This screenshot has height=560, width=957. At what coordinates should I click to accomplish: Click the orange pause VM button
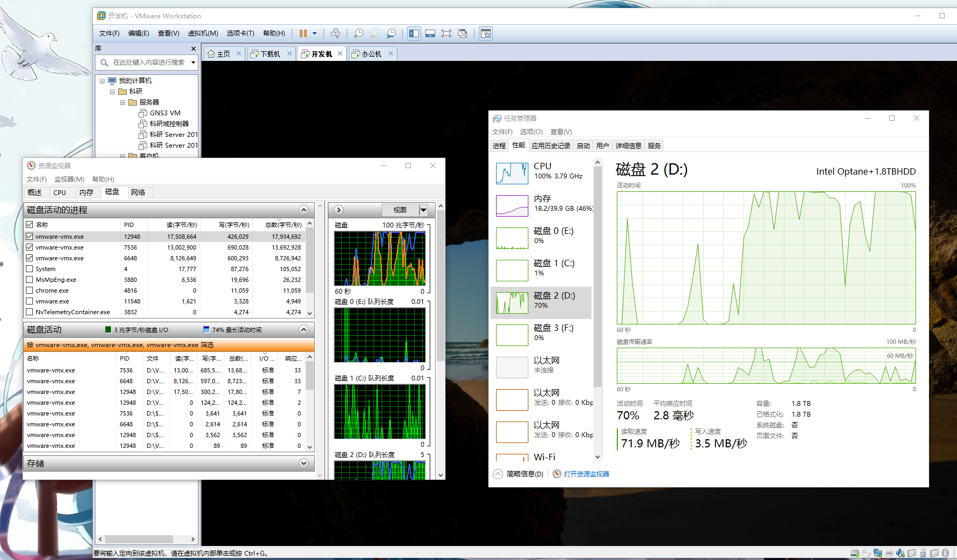[x=303, y=33]
